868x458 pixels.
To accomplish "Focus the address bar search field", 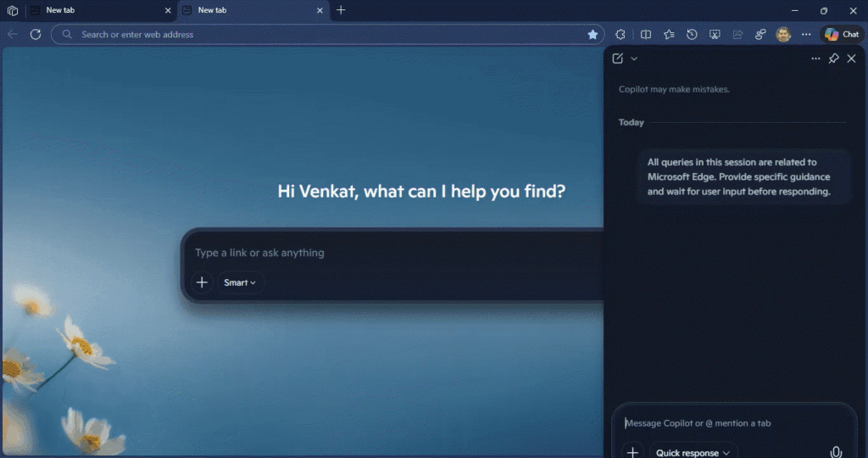I will click(330, 34).
